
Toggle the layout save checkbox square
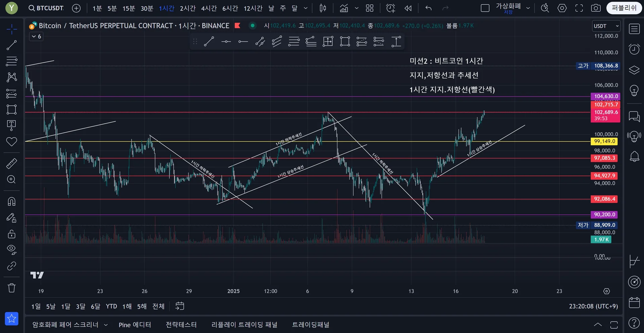485,8
